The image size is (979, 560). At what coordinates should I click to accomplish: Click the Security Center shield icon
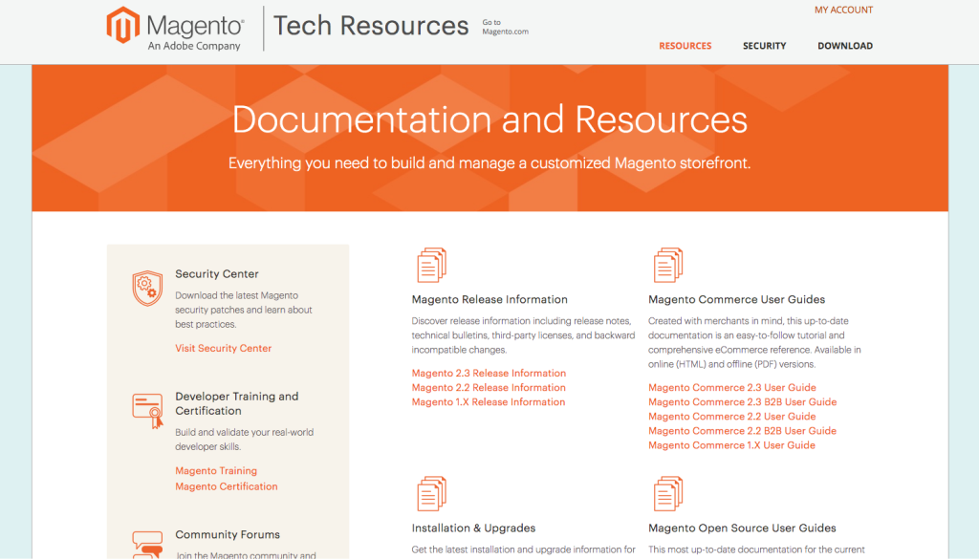[147, 288]
